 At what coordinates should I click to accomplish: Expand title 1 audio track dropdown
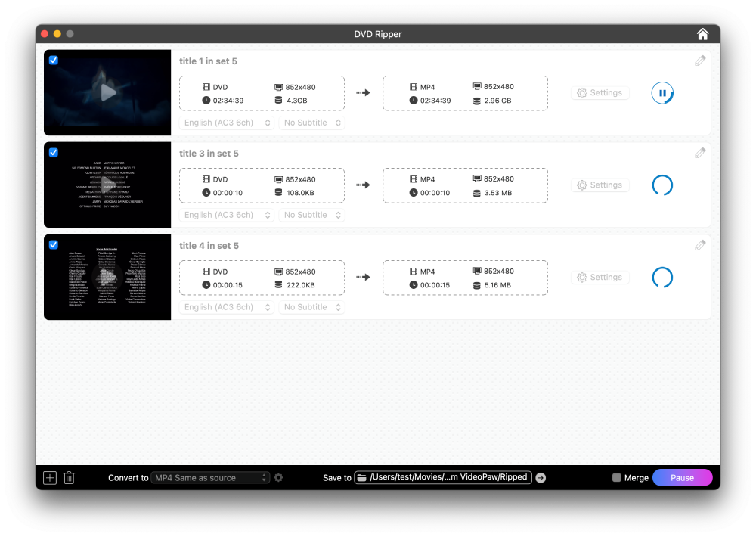pyautogui.click(x=227, y=123)
